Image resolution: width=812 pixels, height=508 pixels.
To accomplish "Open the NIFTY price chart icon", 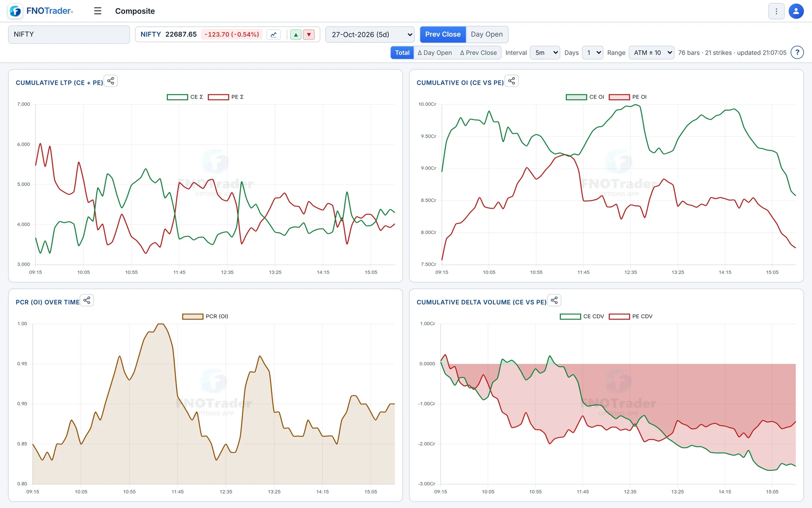I will (x=274, y=35).
